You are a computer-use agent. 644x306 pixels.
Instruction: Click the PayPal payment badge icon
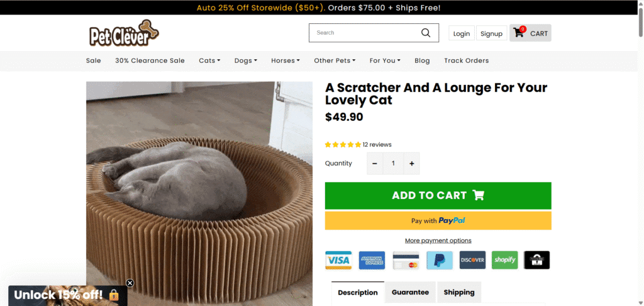pos(439,260)
